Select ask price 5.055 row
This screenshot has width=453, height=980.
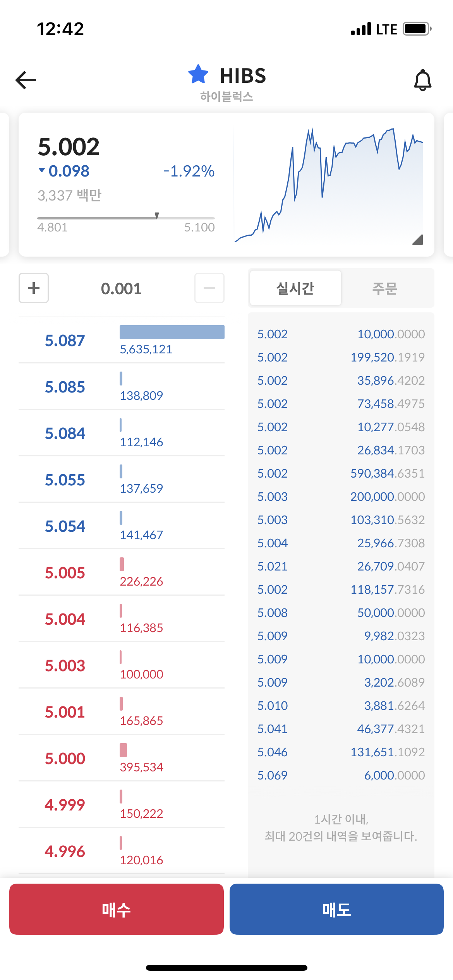click(122, 480)
